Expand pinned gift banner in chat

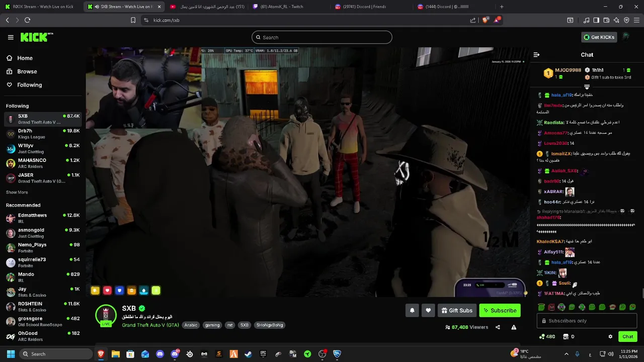point(587,87)
